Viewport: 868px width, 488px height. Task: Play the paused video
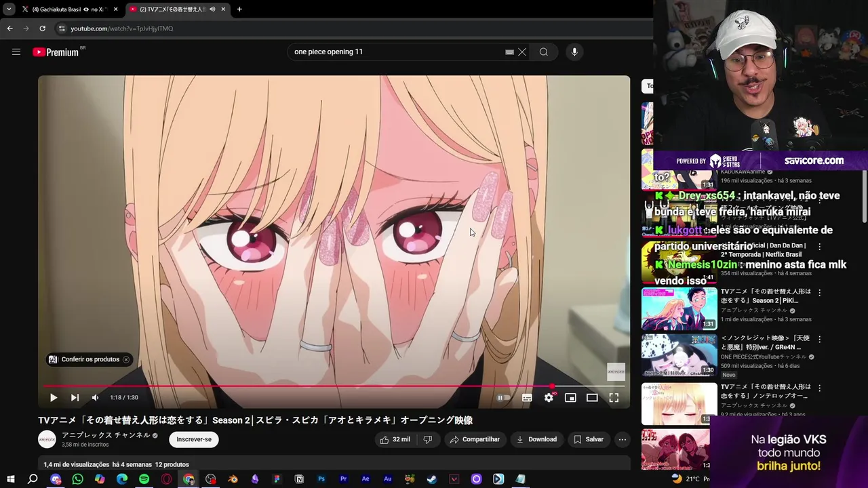54,398
